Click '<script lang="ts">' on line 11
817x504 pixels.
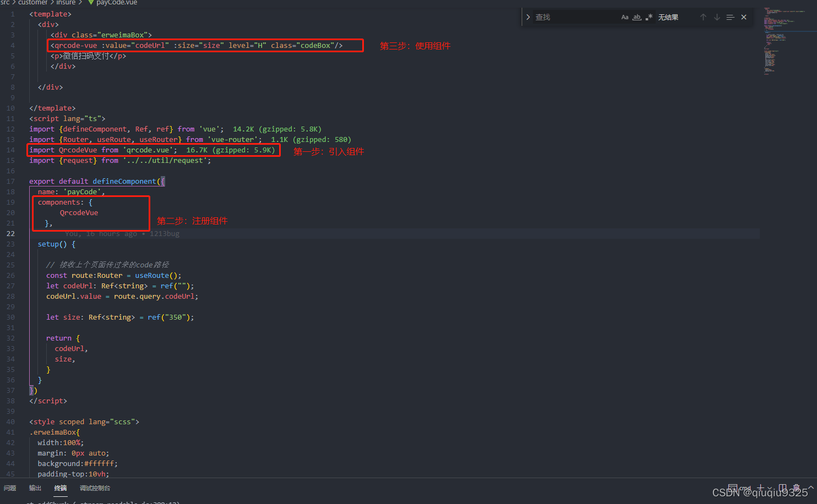coord(67,118)
